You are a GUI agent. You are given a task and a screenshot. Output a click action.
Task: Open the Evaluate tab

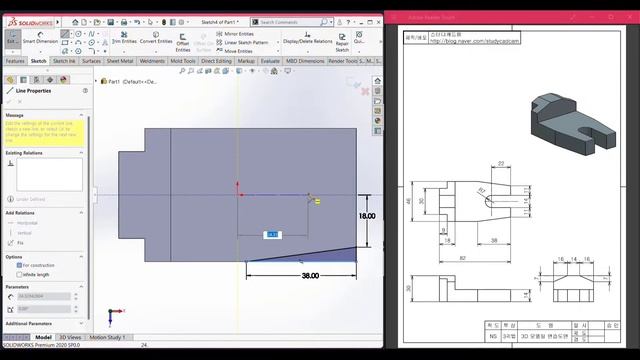coord(270,61)
